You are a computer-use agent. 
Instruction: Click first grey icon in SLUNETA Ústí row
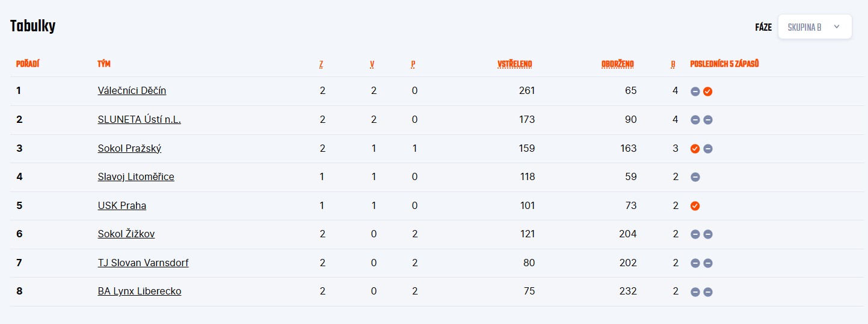pyautogui.click(x=695, y=120)
